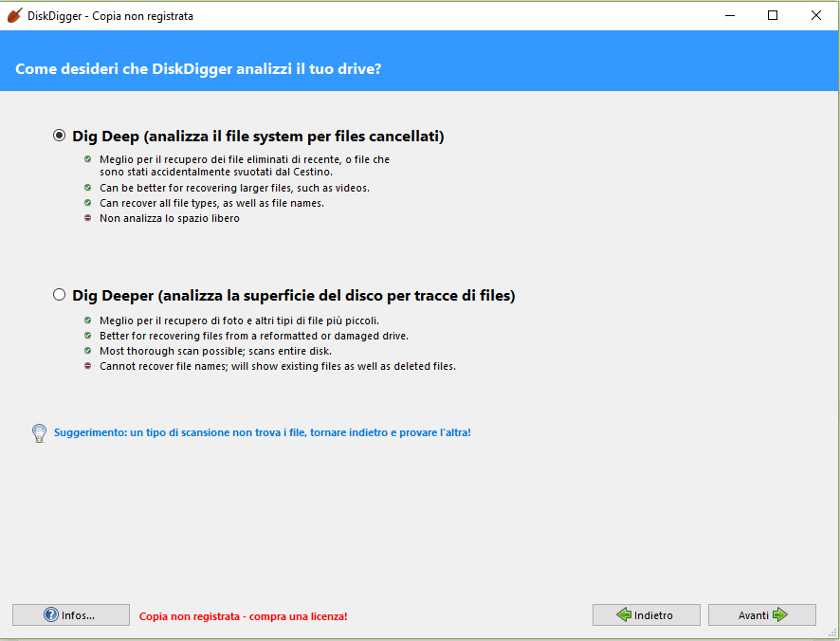Click the text 'Meglio per il recupero di foto e altri tipi di file più piccoli.'

click(x=240, y=320)
